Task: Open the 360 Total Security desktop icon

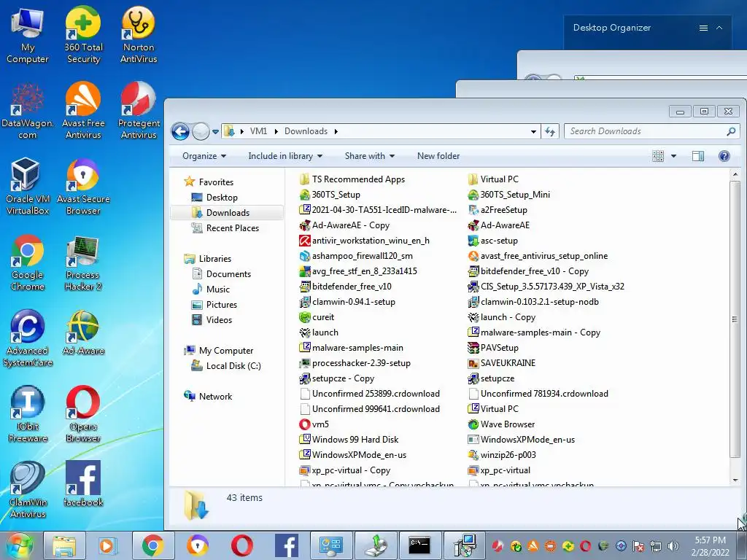Action: pyautogui.click(x=83, y=34)
